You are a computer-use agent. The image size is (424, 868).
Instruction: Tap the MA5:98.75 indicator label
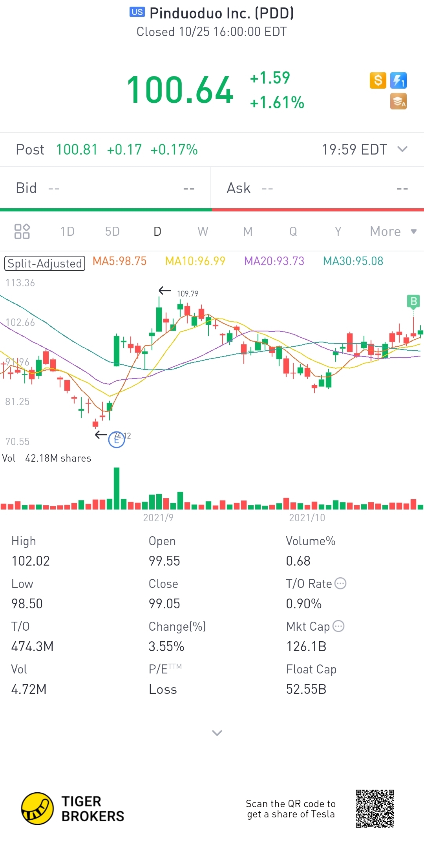pyautogui.click(x=119, y=261)
